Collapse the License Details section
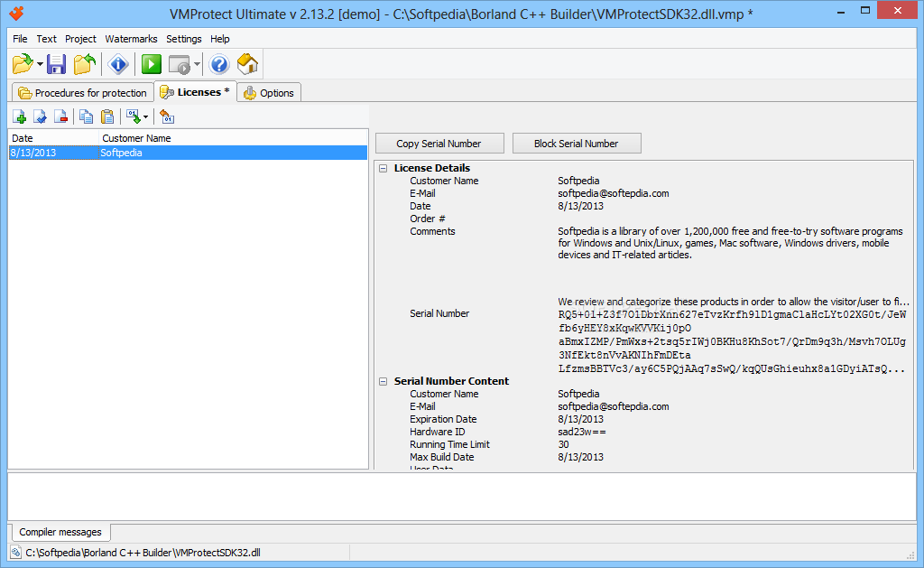Image resolution: width=924 pixels, height=568 pixels. coord(383,168)
